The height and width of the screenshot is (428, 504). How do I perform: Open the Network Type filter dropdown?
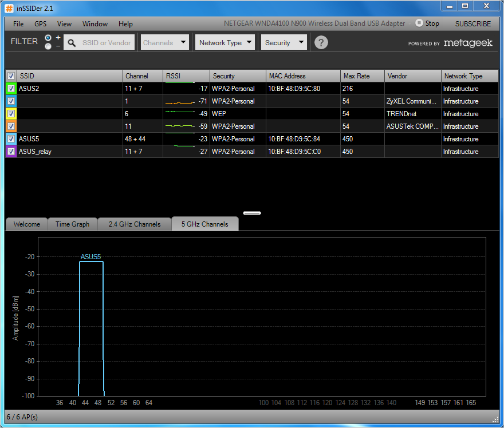pos(225,42)
